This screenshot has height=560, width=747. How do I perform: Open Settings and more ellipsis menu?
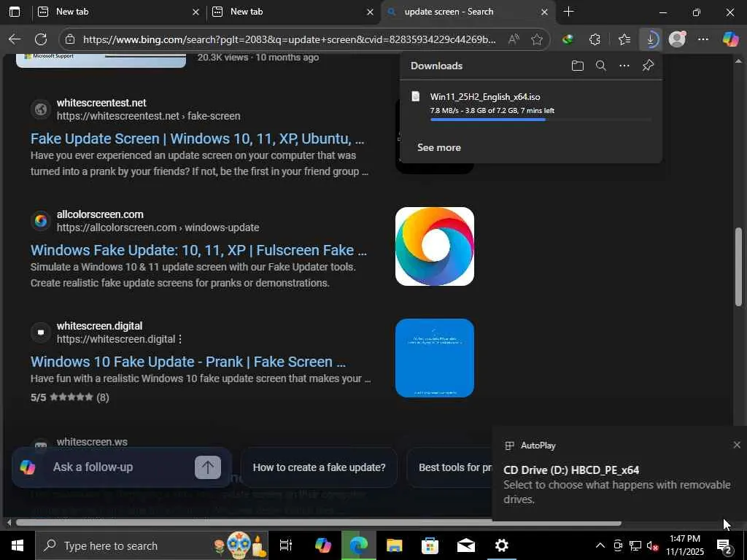pyautogui.click(x=703, y=39)
